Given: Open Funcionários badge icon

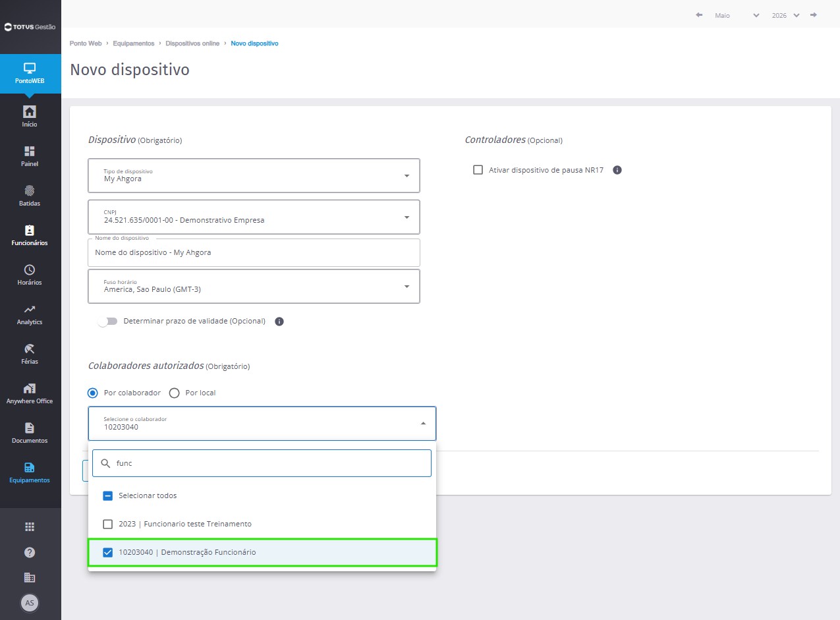Looking at the screenshot, I should tap(30, 230).
